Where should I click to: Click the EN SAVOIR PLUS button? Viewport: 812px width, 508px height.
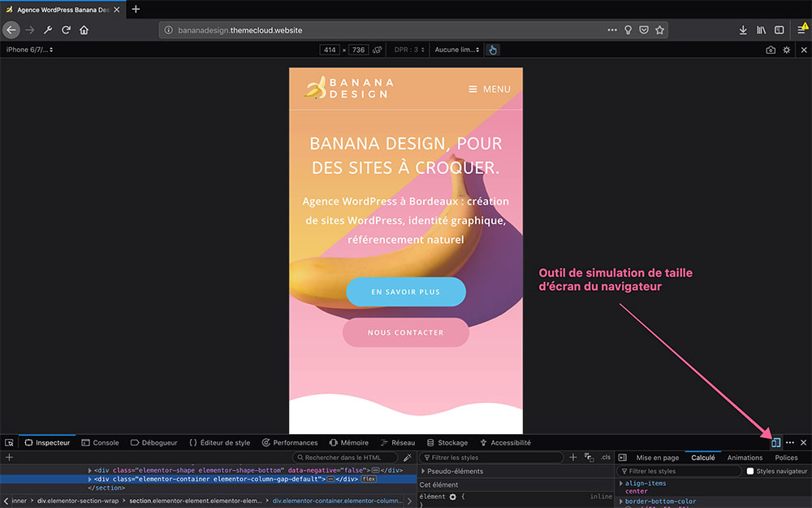(406, 292)
